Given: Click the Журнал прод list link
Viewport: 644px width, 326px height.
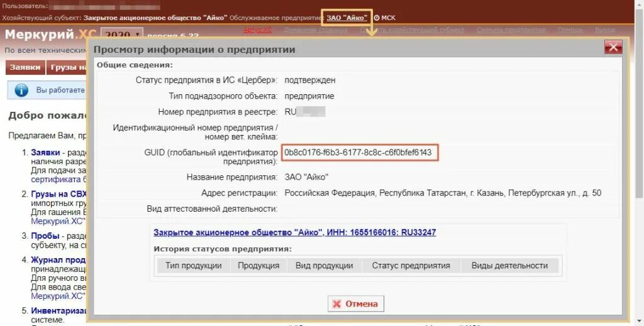Looking at the screenshot, I should coord(58,259).
